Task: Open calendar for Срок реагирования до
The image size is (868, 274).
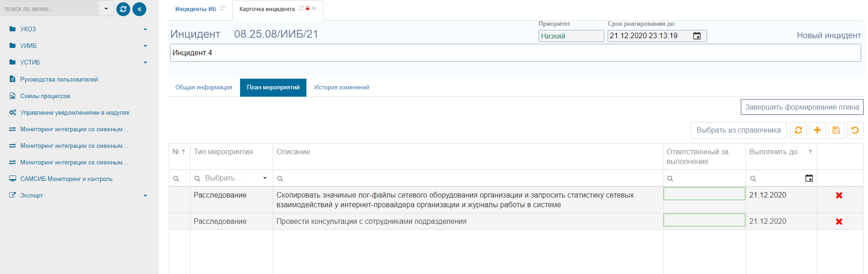Action: pos(697,36)
